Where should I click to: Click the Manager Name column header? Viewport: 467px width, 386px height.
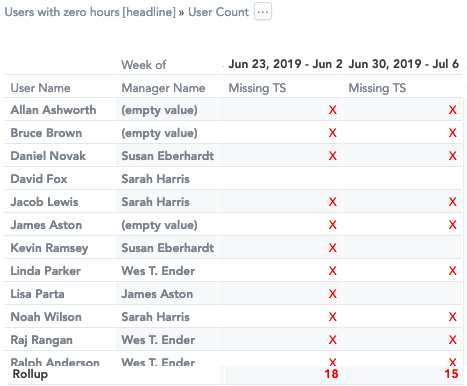click(x=163, y=88)
